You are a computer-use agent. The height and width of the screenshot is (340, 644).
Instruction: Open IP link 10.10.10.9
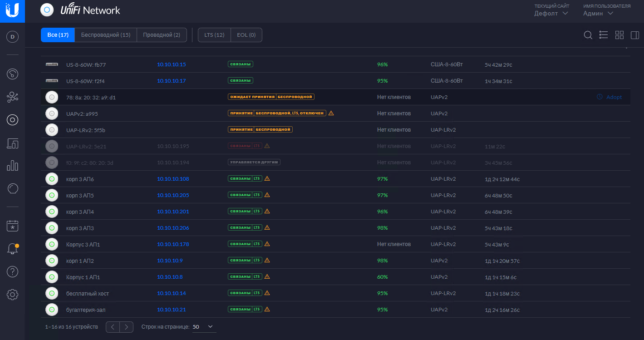coord(170,261)
